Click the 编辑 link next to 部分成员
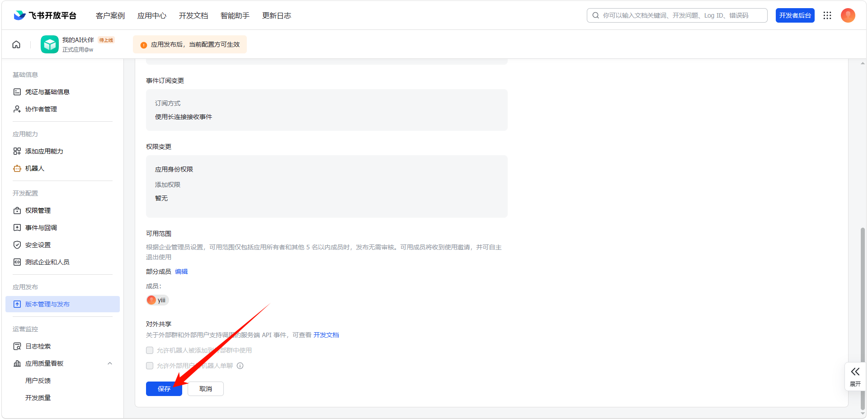Screen dimensions: 868x420 tap(181, 272)
